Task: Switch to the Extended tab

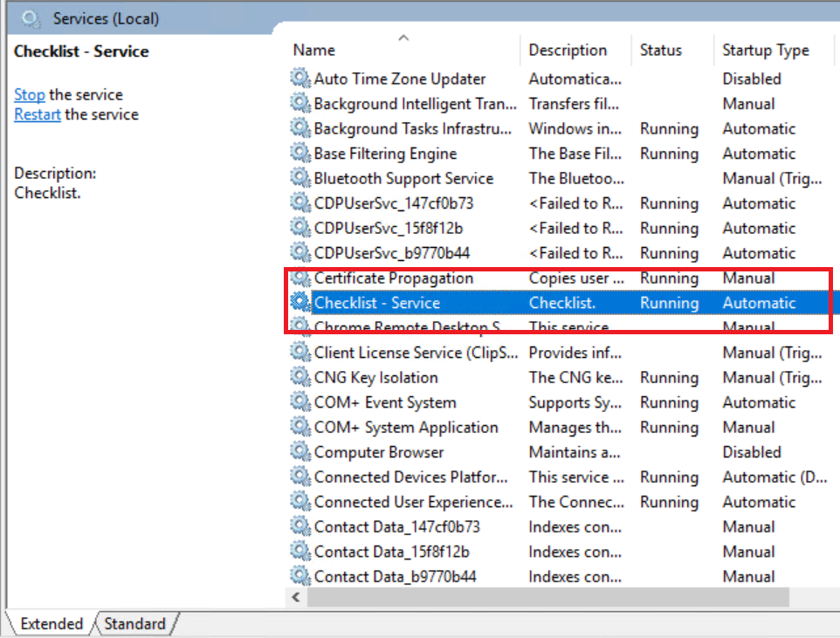Action: click(x=52, y=623)
